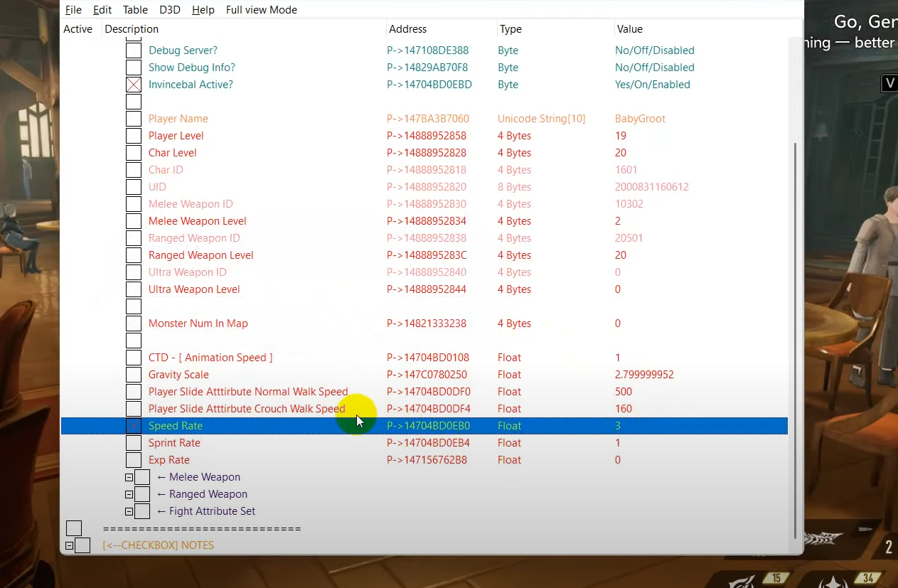Image resolution: width=898 pixels, height=588 pixels.
Task: Click the Char ID value 1601
Action: (x=626, y=170)
